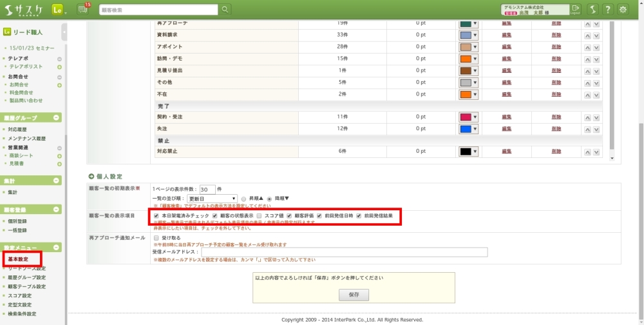The height and width of the screenshot is (325, 644).
Task: Click the search magnifier button
Action: click(x=225, y=10)
